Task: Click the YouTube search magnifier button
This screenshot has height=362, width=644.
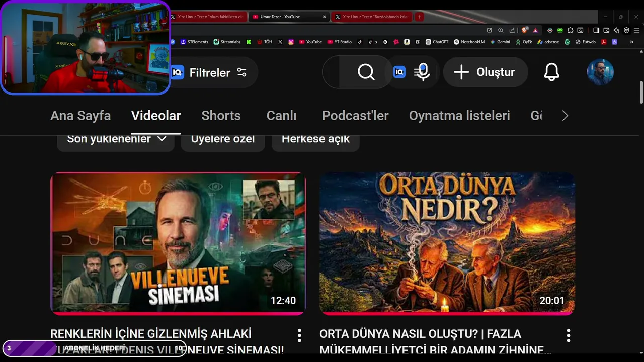Action: pos(366,72)
